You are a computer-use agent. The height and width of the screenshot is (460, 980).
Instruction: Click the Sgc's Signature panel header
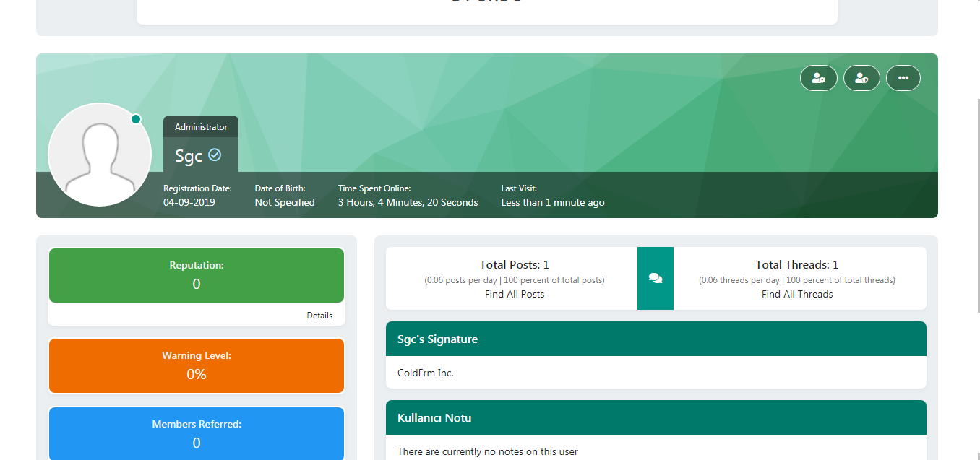(x=656, y=339)
